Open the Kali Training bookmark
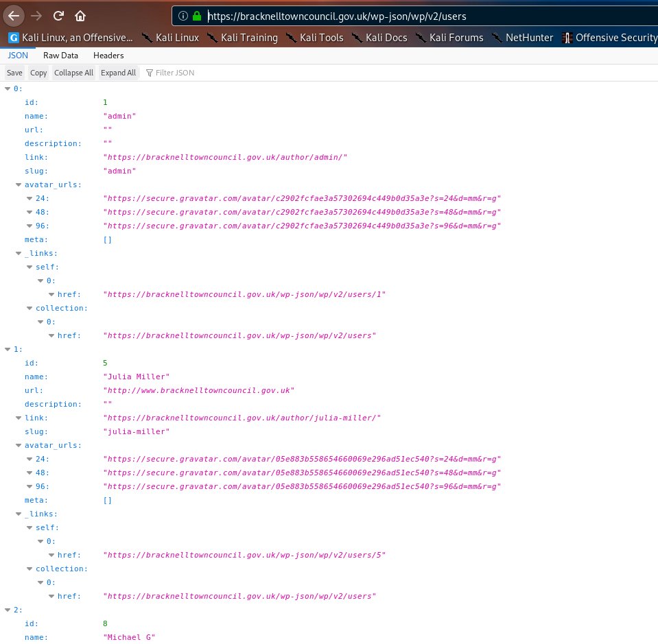658x644 pixels. 242,38
